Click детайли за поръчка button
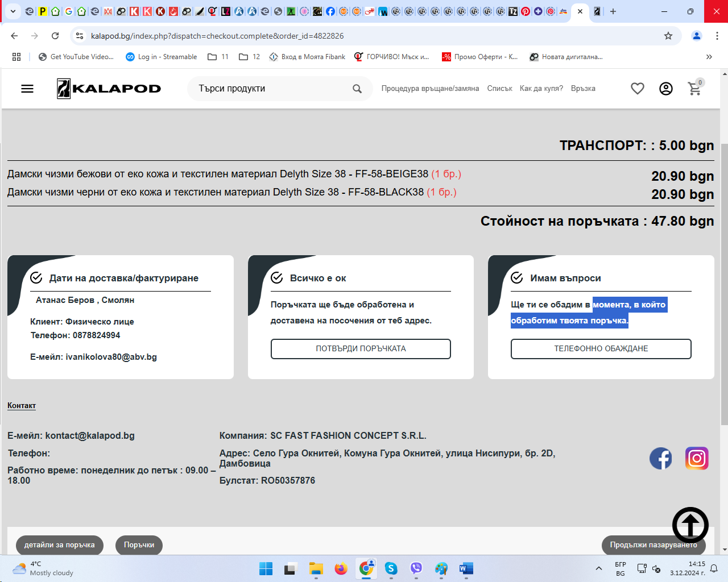Image resolution: width=728 pixels, height=582 pixels. (x=60, y=545)
